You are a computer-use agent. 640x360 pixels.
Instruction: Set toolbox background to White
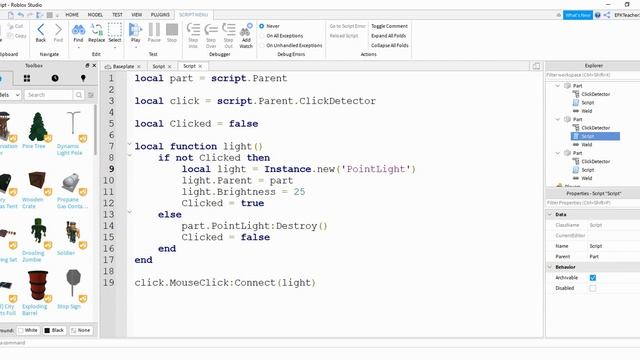tap(28, 330)
